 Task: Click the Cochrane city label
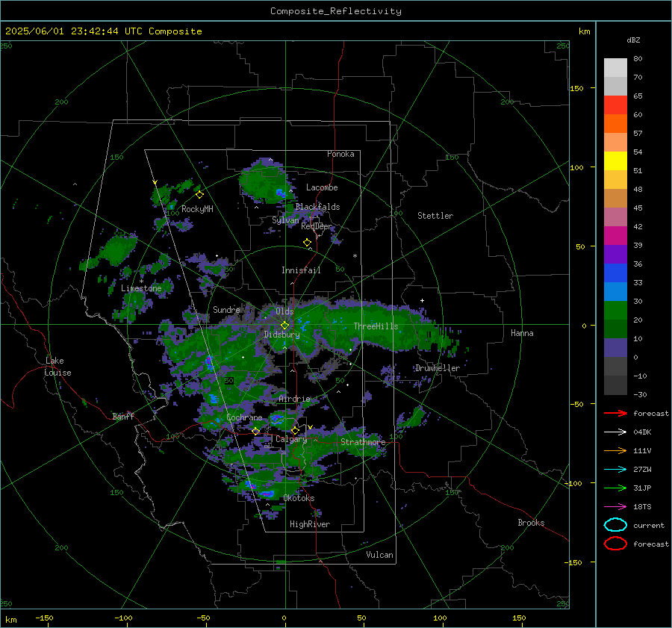pos(244,417)
